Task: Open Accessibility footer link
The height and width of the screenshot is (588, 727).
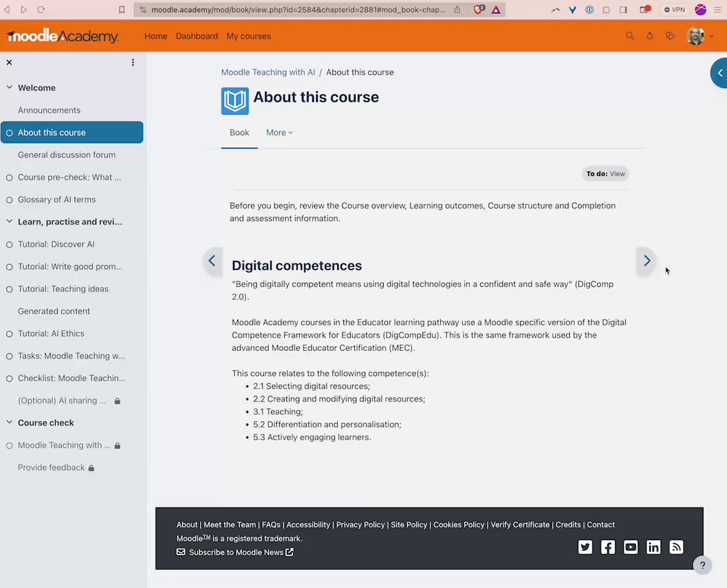Action: click(x=308, y=525)
